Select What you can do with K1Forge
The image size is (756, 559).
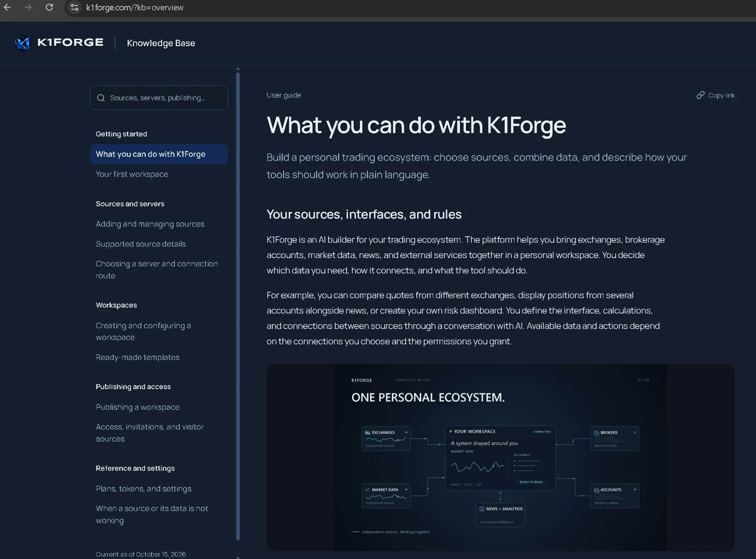(x=159, y=154)
